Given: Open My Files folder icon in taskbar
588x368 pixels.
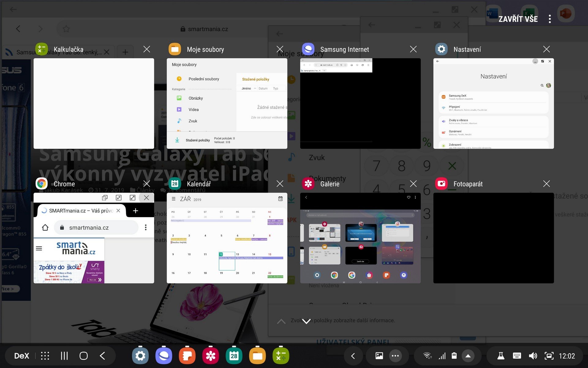Looking at the screenshot, I should tap(258, 356).
